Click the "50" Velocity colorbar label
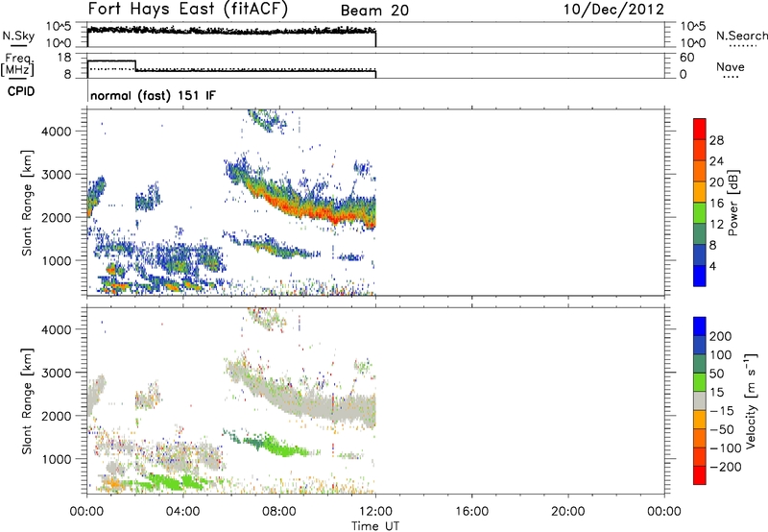Screen dimensions: 768x532 (716, 374)
